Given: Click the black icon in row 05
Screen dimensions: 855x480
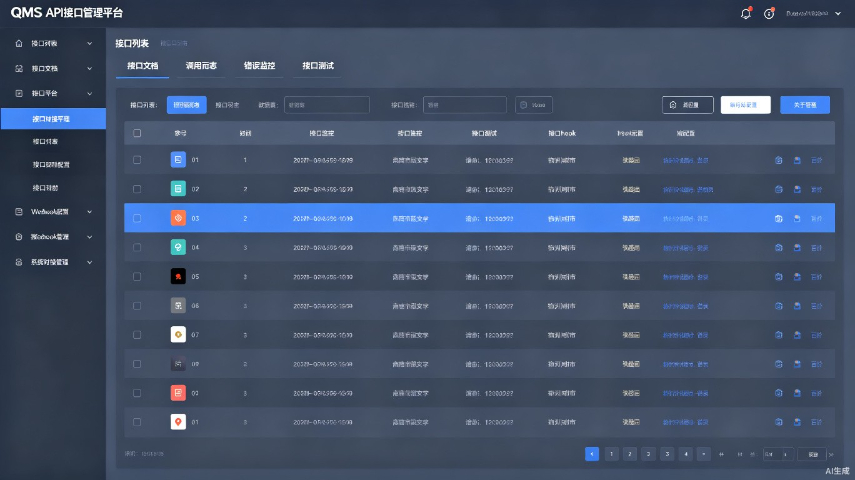Looking at the screenshot, I should [x=178, y=277].
